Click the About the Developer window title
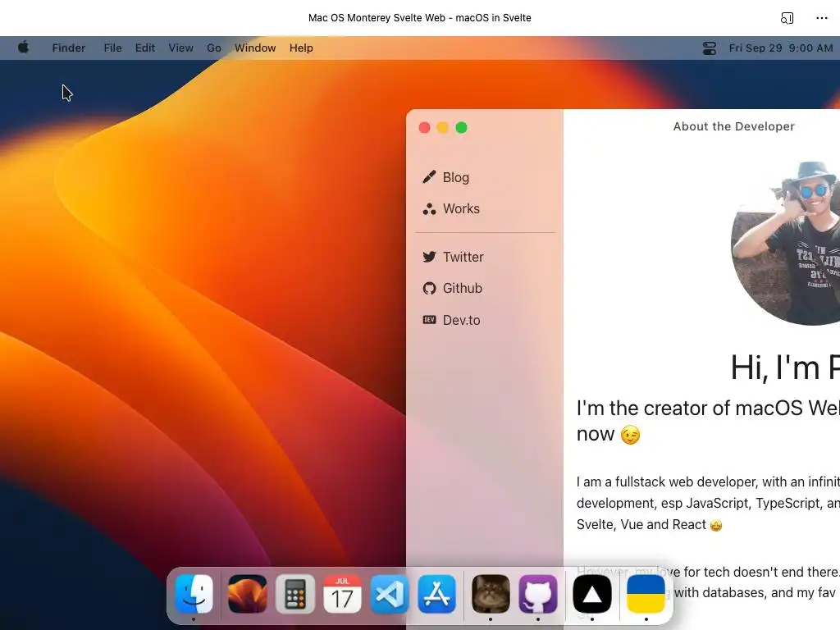The height and width of the screenshot is (630, 840). pyautogui.click(x=733, y=126)
